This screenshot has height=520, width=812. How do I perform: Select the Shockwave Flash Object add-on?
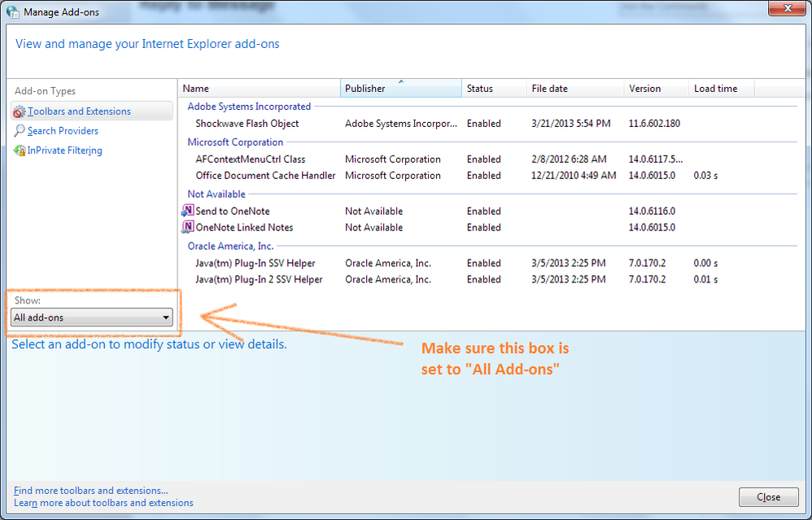(x=247, y=124)
